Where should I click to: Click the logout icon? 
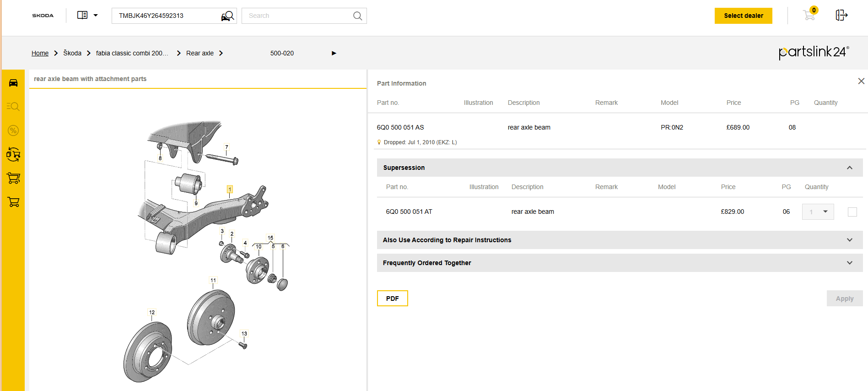coord(841,15)
